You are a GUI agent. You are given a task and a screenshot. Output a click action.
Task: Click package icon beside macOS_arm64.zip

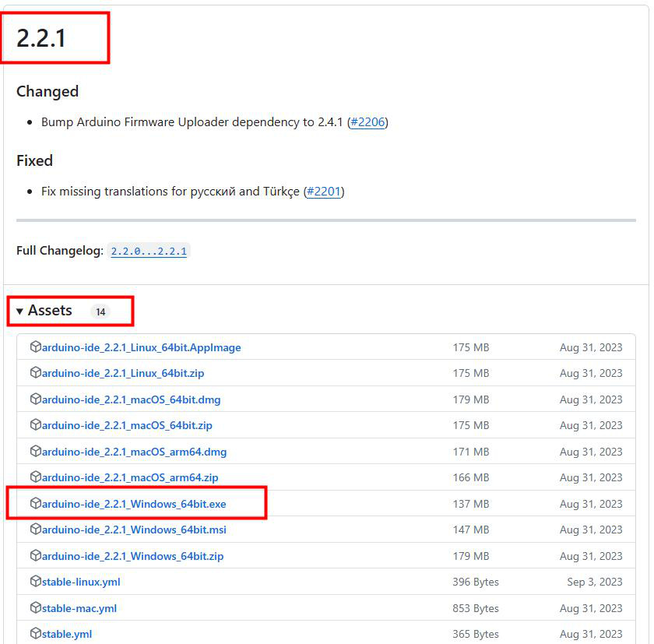click(36, 477)
